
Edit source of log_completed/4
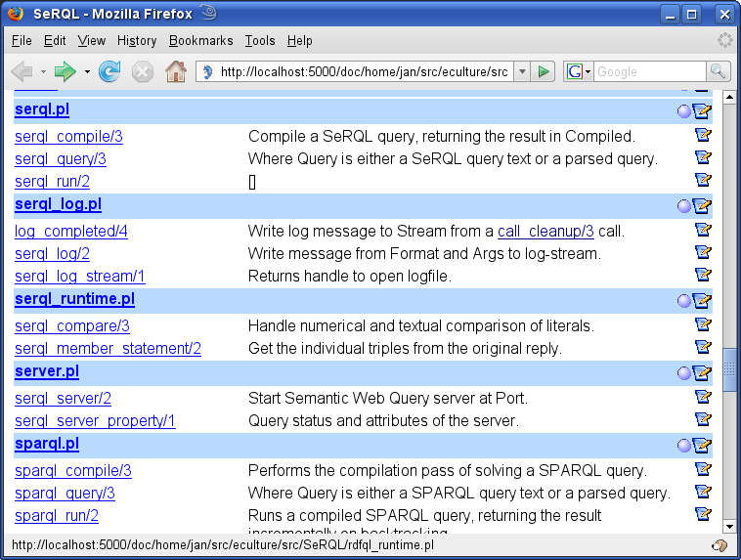pyautogui.click(x=703, y=230)
